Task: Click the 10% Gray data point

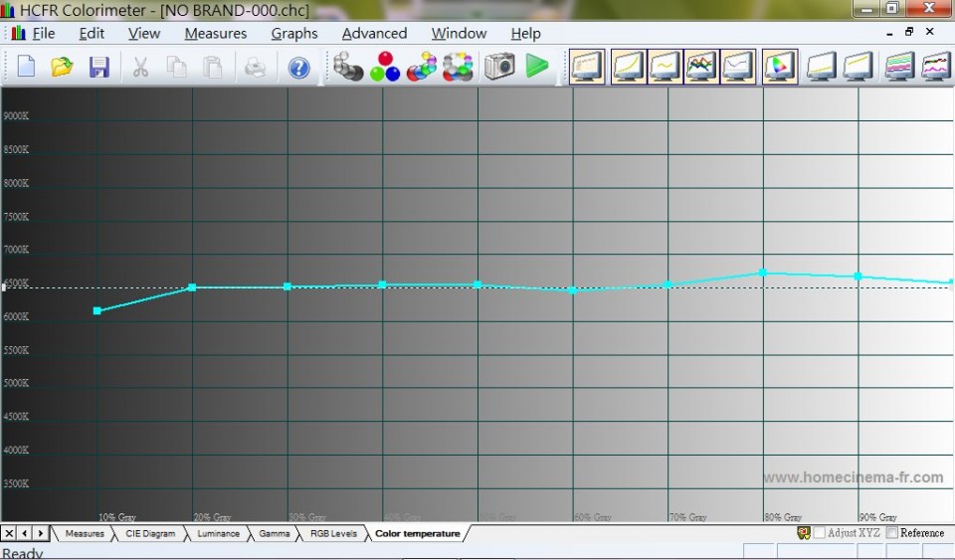Action: (x=96, y=311)
